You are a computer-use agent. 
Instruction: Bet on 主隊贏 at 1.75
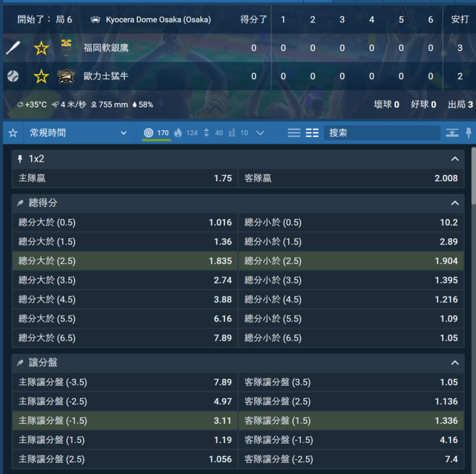click(125, 178)
